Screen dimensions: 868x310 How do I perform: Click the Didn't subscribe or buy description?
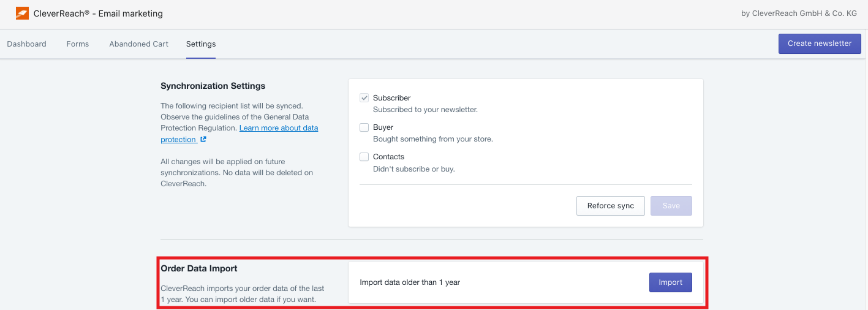[x=413, y=169]
